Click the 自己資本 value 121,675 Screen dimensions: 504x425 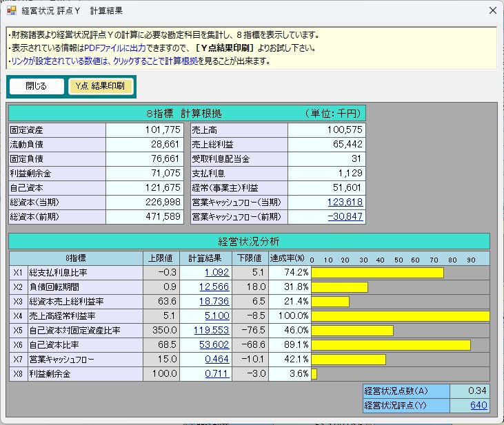(x=145, y=187)
